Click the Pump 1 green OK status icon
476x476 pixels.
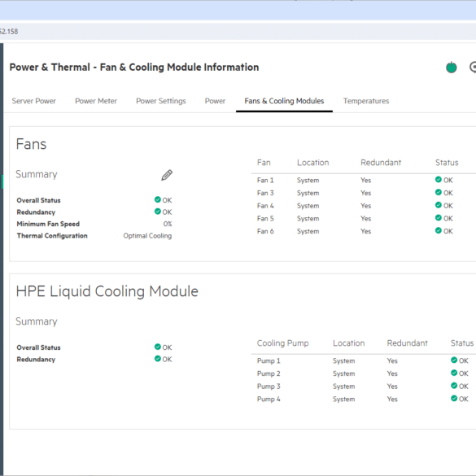point(454,360)
